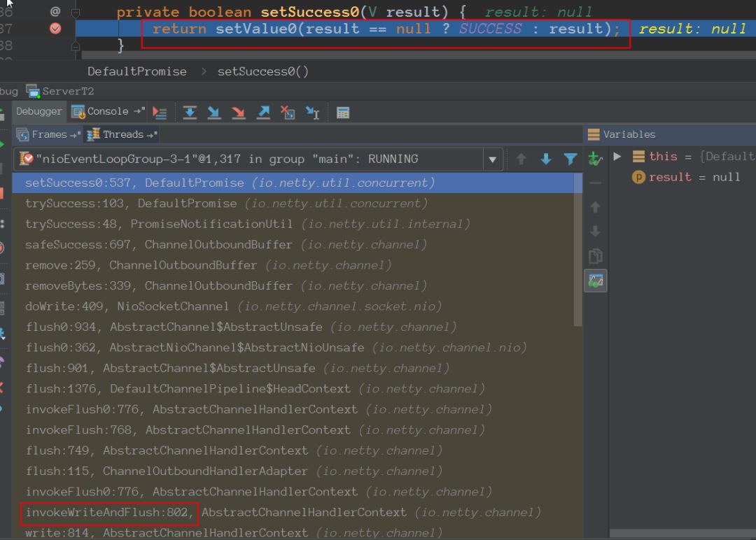Switch to the Threads tab

(122, 134)
